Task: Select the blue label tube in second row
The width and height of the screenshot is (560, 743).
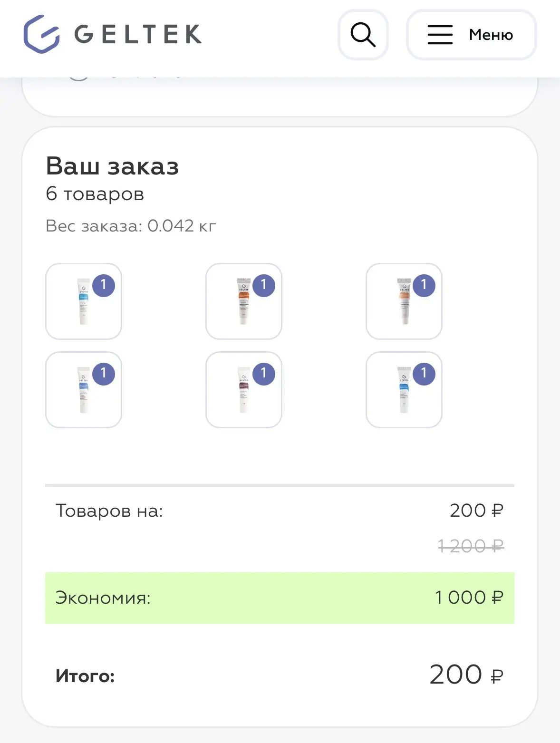Action: (x=84, y=390)
